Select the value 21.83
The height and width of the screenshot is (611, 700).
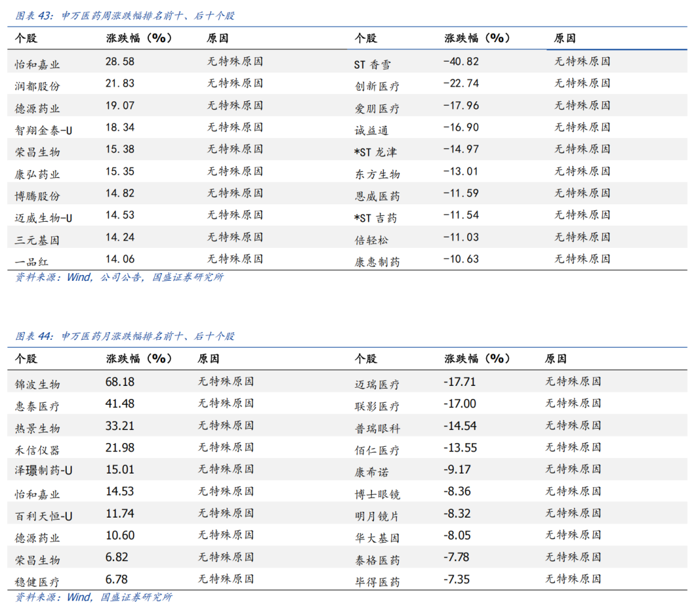coord(120,84)
